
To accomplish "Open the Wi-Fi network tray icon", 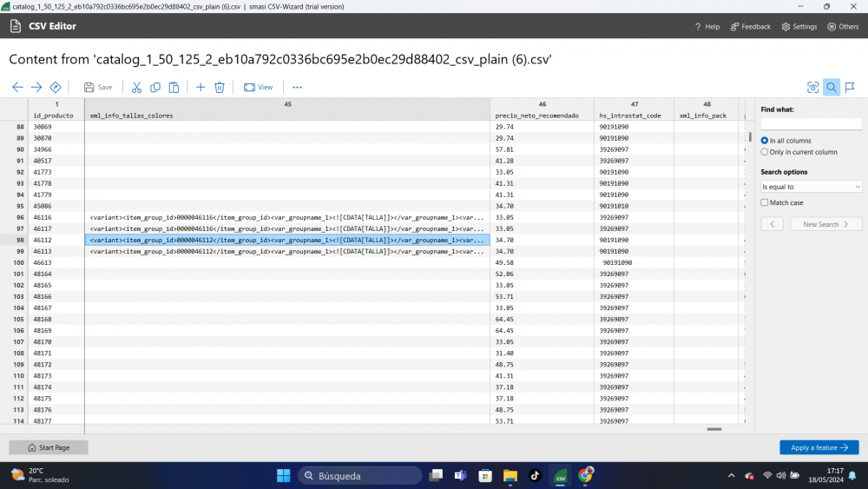I will point(767,476).
